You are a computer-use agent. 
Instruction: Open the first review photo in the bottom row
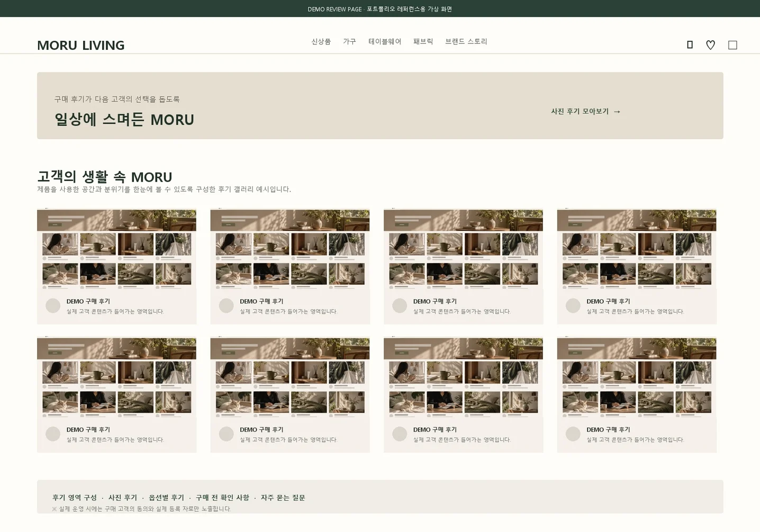click(x=116, y=377)
